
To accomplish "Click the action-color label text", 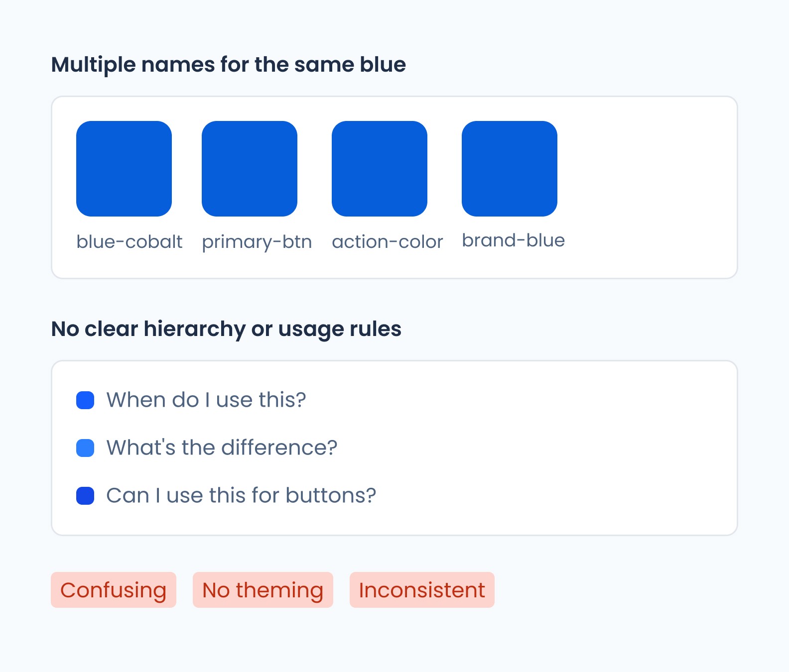I will tap(387, 242).
